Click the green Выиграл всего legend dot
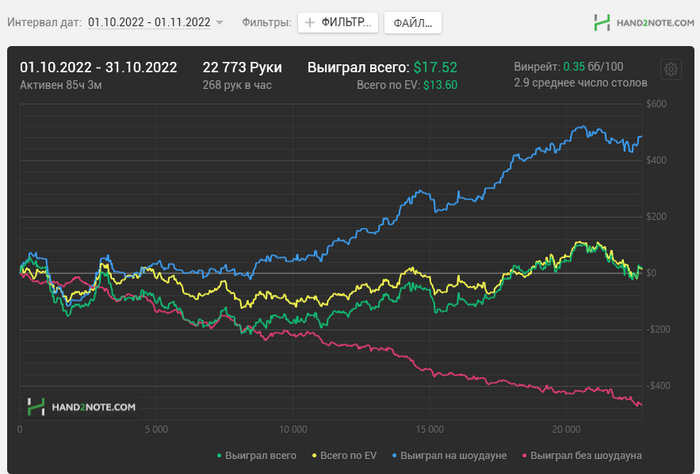This screenshot has width=700, height=474. point(219,456)
